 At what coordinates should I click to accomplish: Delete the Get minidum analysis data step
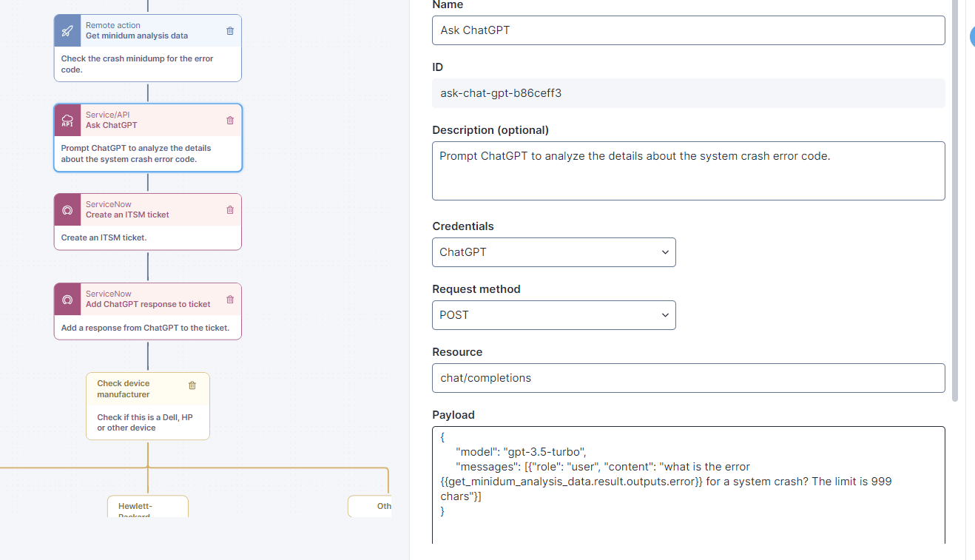click(x=230, y=30)
